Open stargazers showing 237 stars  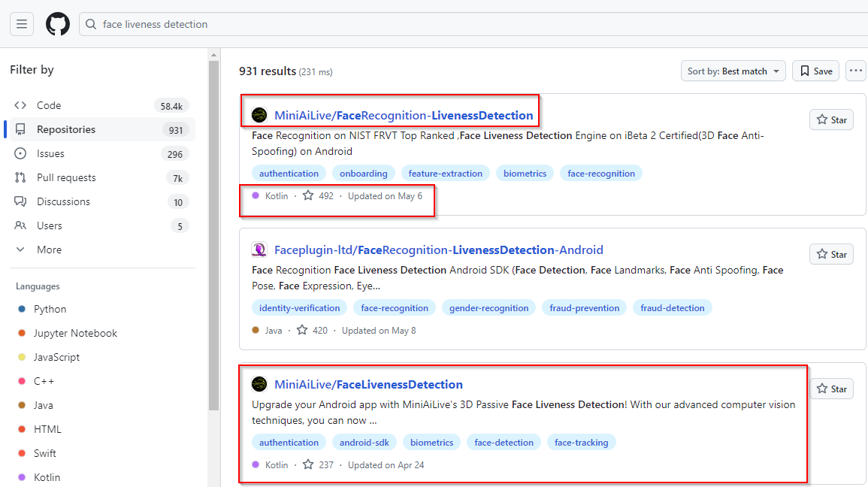pyautogui.click(x=319, y=465)
